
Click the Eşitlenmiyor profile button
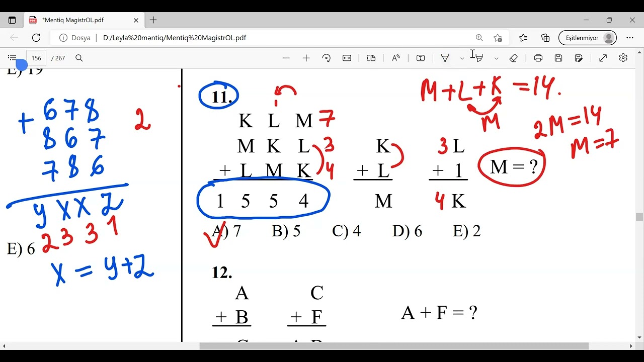tap(587, 38)
